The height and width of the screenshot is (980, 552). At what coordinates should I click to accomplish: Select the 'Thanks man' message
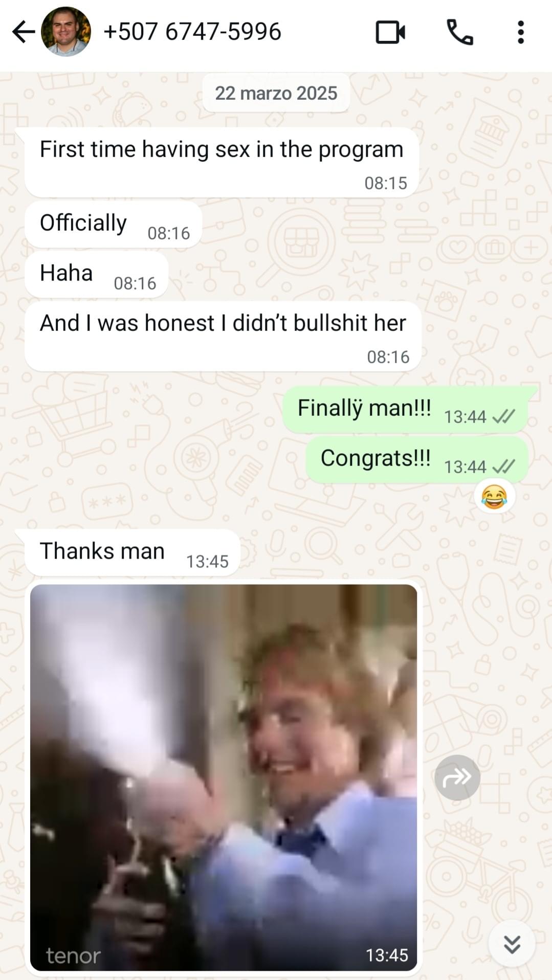tap(133, 552)
